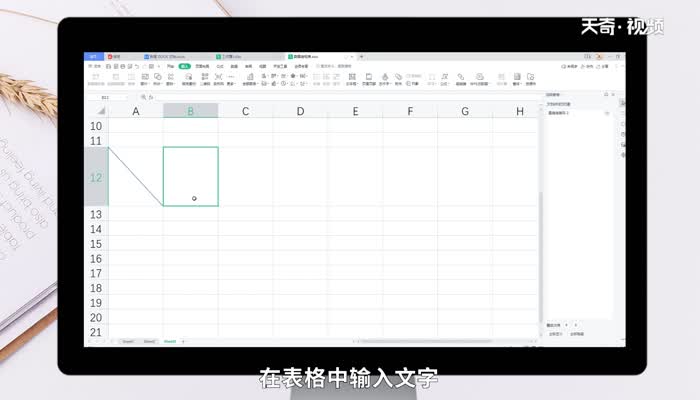Click Hide All in the selection pane
700x400 pixels.
(x=577, y=334)
